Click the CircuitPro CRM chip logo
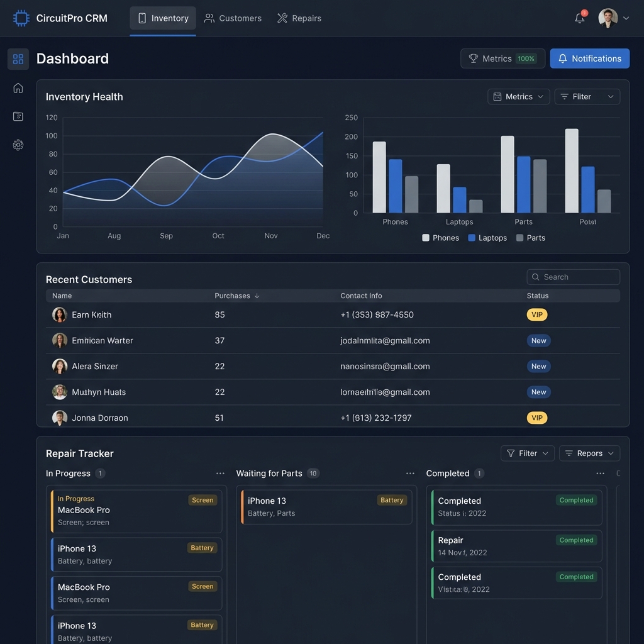 [21, 18]
